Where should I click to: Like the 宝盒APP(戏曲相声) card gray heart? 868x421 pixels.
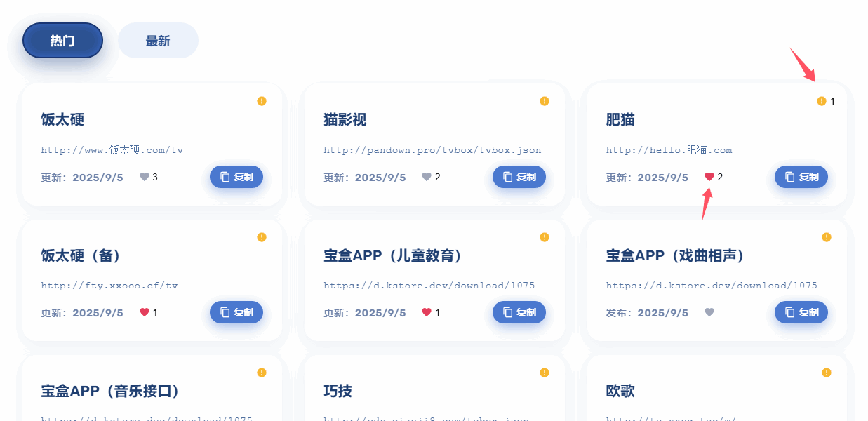click(x=709, y=312)
